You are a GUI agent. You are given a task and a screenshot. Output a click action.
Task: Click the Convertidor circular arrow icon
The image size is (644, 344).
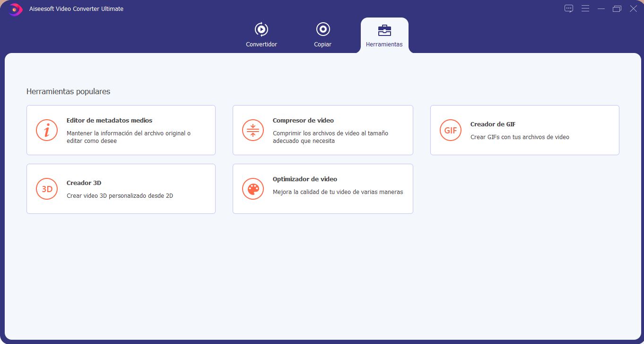tap(261, 29)
